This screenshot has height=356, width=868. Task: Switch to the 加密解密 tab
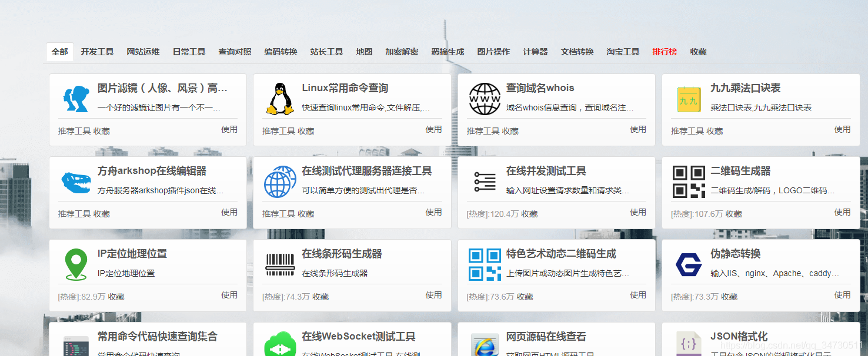pyautogui.click(x=402, y=52)
